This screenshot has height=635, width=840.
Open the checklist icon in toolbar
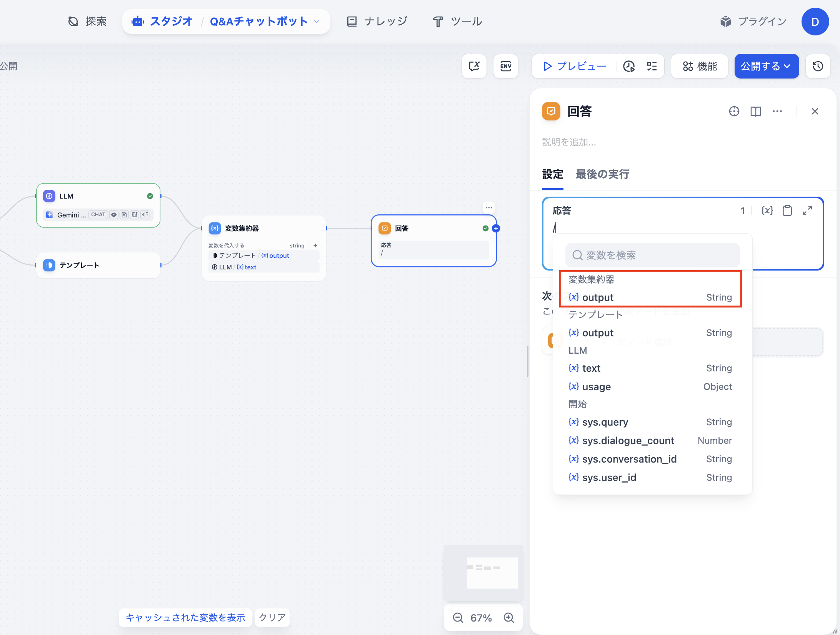(652, 66)
